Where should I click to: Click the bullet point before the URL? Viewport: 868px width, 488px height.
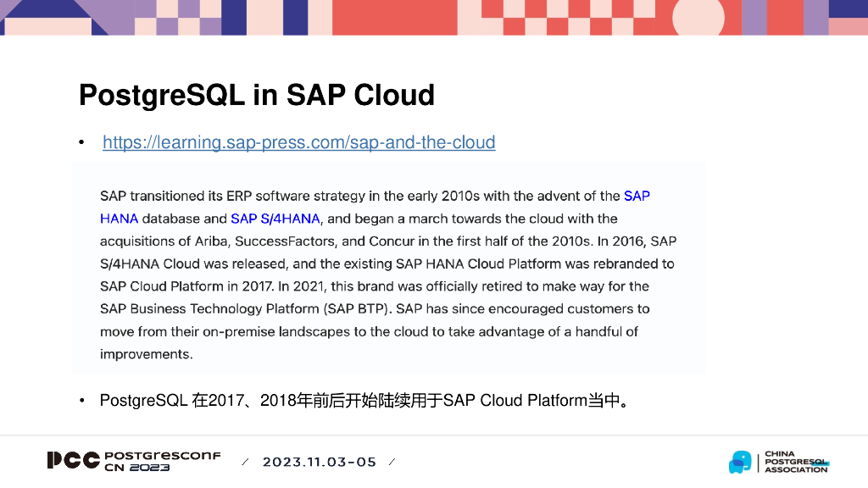[x=81, y=142]
